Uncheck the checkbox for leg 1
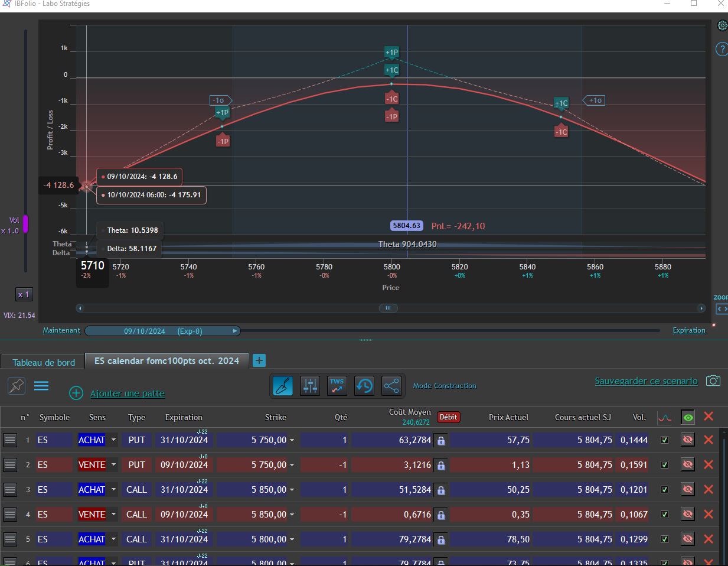Screen dimensions: 728x566 coord(665,440)
